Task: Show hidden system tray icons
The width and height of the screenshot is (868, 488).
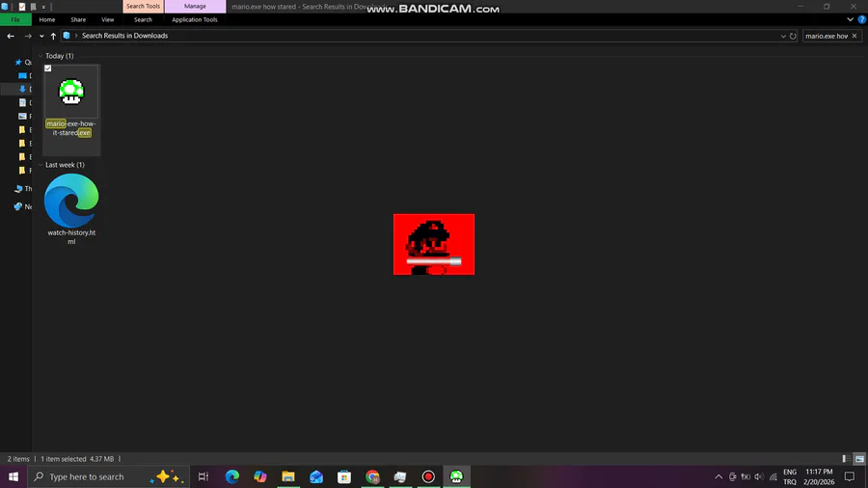Action: coord(719,476)
